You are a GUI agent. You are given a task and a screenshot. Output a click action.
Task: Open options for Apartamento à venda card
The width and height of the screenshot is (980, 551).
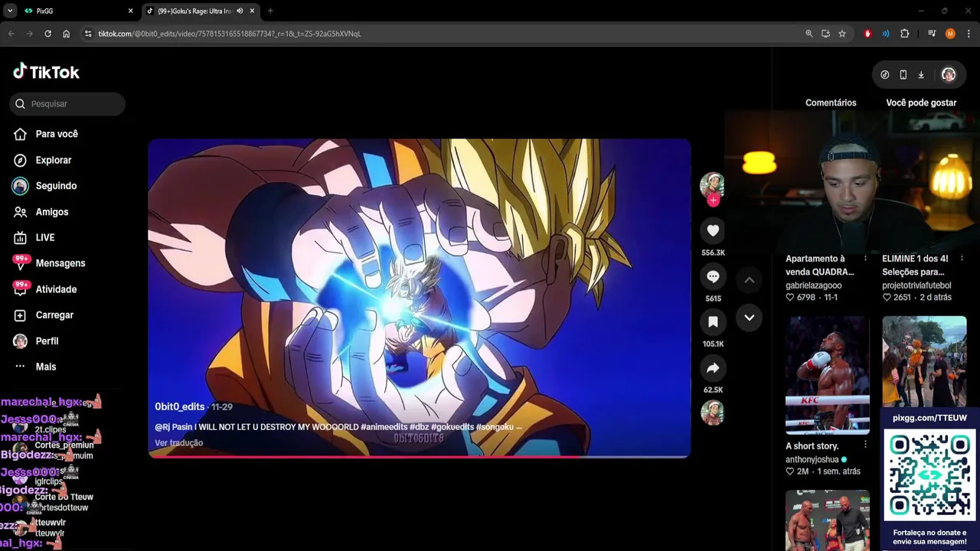click(865, 259)
